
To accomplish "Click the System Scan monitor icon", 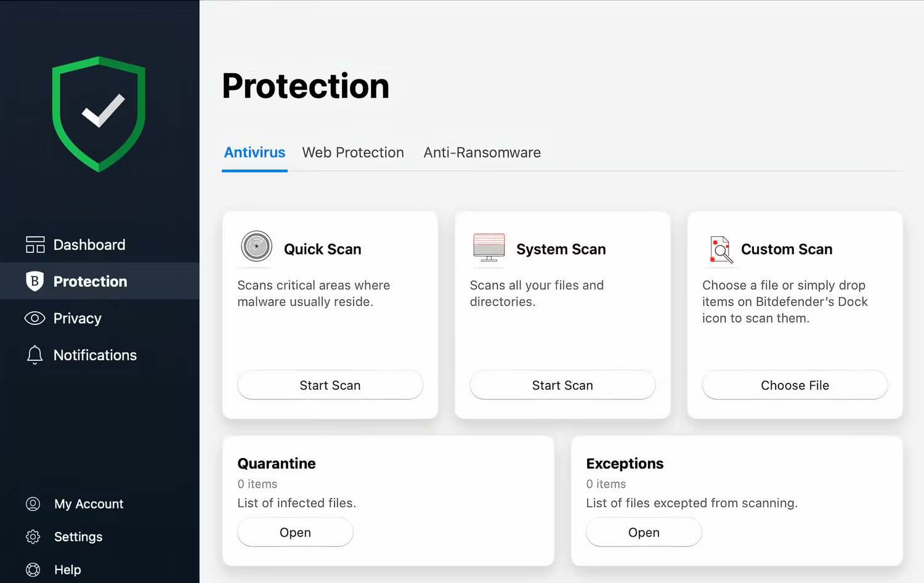I will (x=488, y=246).
